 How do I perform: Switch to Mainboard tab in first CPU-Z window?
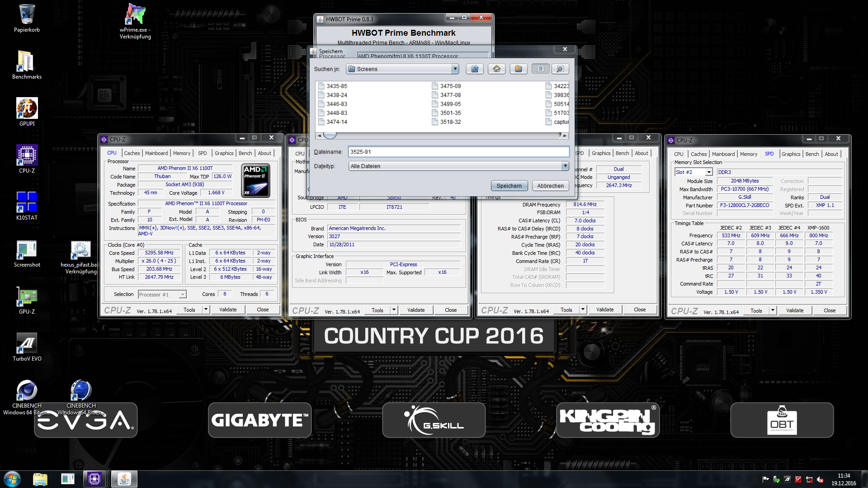(x=156, y=153)
